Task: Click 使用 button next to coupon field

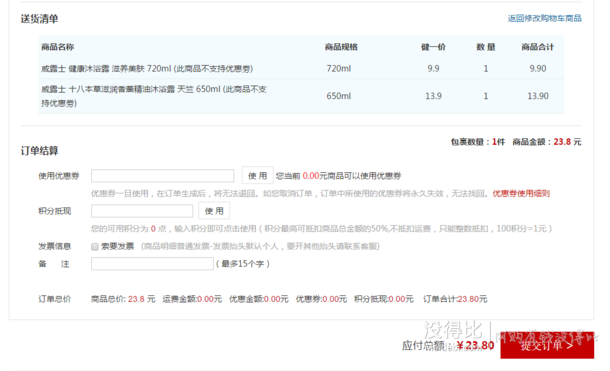Action: click(258, 176)
